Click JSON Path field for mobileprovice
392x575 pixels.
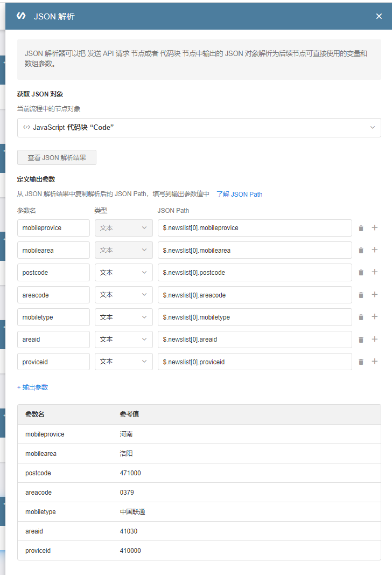click(x=254, y=228)
